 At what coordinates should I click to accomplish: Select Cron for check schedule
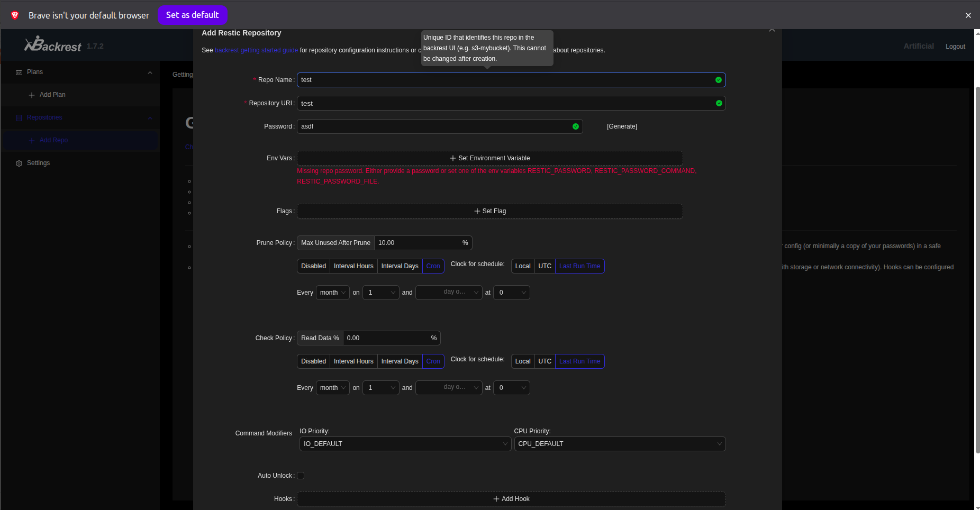coord(433,361)
